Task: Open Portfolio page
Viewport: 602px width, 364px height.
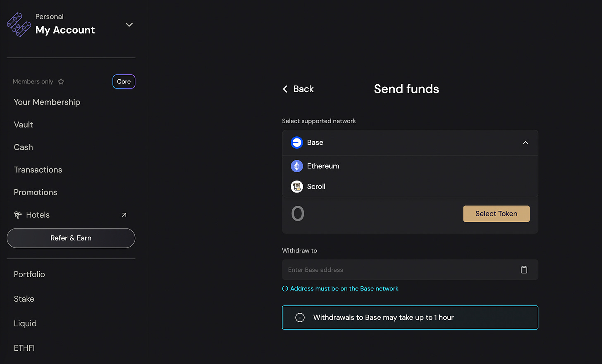Action: tap(29, 274)
